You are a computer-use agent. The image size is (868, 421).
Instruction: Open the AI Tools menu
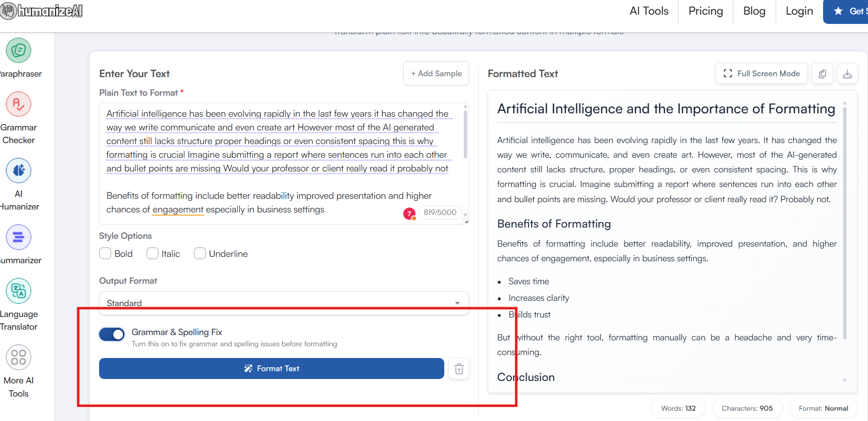point(649,11)
